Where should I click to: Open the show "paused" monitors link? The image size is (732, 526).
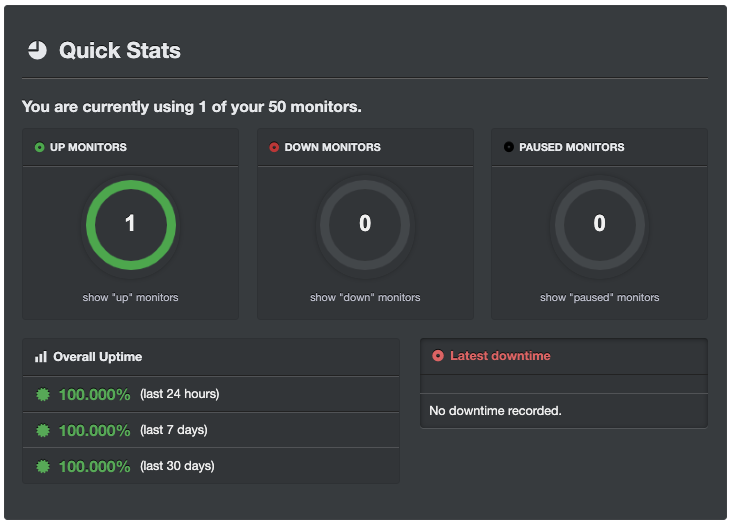click(600, 297)
